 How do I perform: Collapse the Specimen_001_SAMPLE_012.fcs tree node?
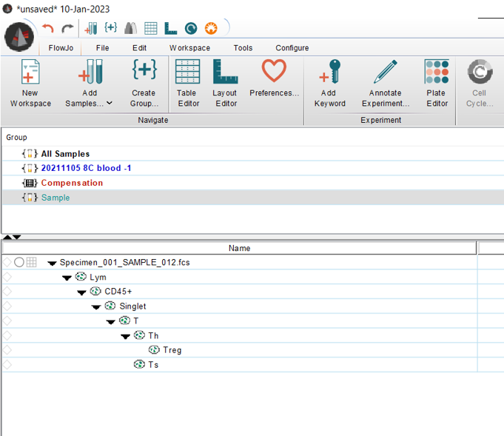[52, 263]
